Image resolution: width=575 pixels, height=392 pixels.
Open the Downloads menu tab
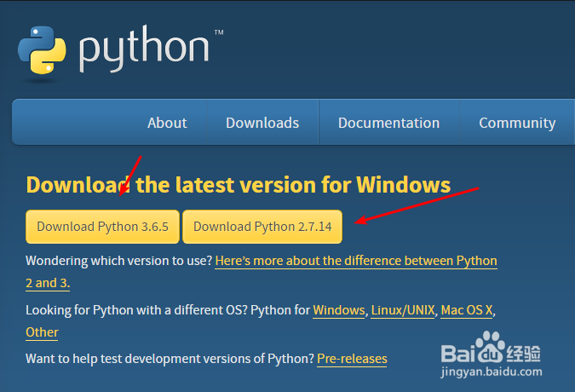262,123
